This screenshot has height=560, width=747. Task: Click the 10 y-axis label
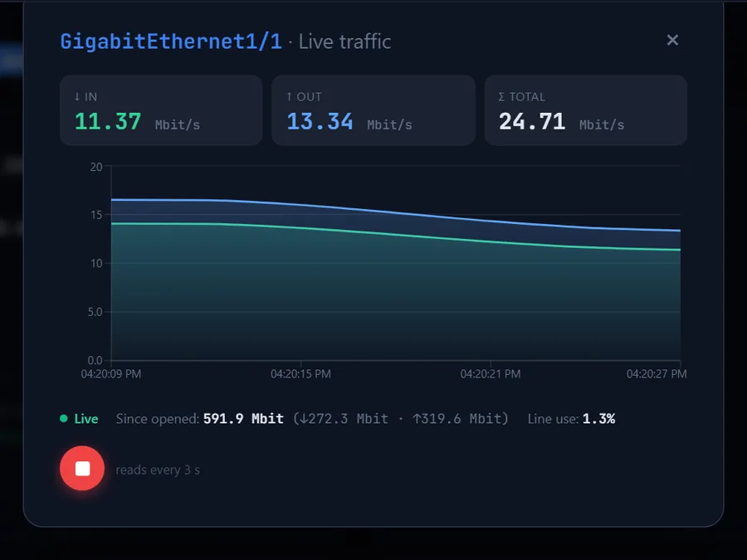(x=96, y=263)
